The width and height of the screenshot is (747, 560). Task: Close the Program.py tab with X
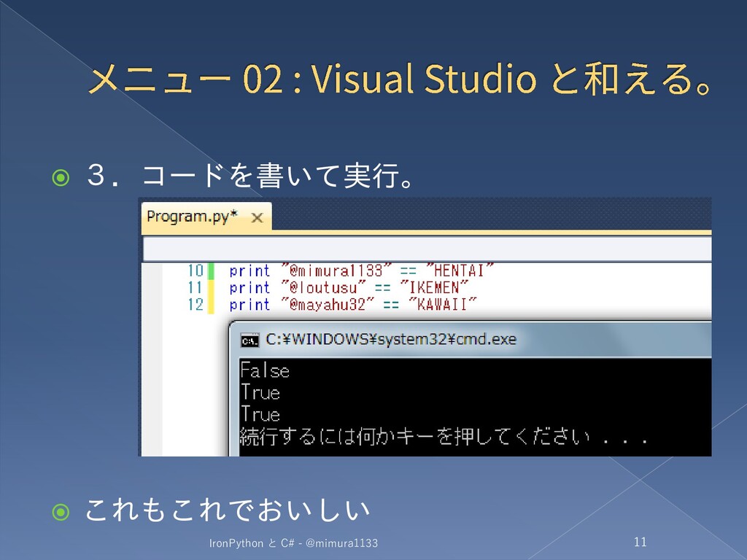pyautogui.click(x=258, y=218)
